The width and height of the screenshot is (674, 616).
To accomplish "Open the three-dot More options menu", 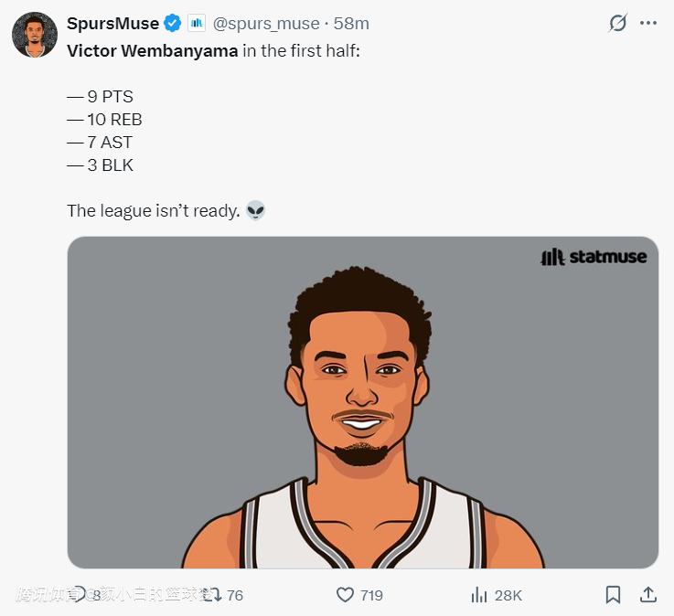I will 648,23.
